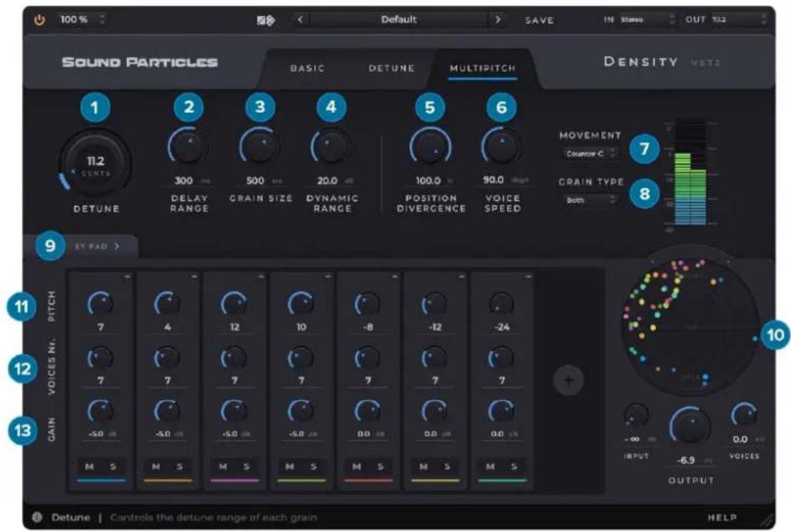Go to previous preset with left arrow
791x532 pixels.
300,20
